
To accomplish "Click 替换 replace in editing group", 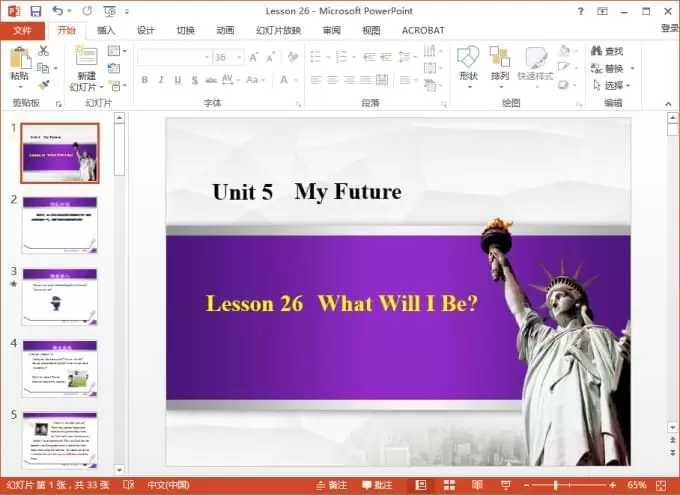I will pos(607,69).
